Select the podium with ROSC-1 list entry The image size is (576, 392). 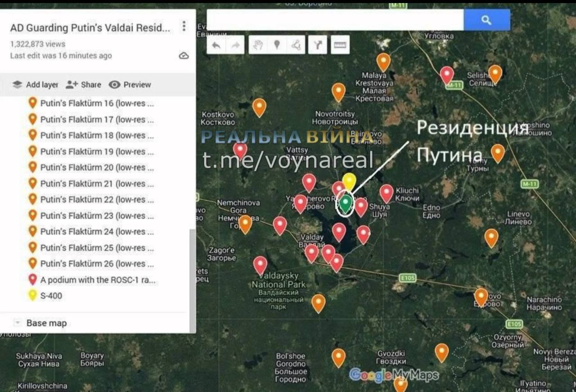tap(97, 280)
